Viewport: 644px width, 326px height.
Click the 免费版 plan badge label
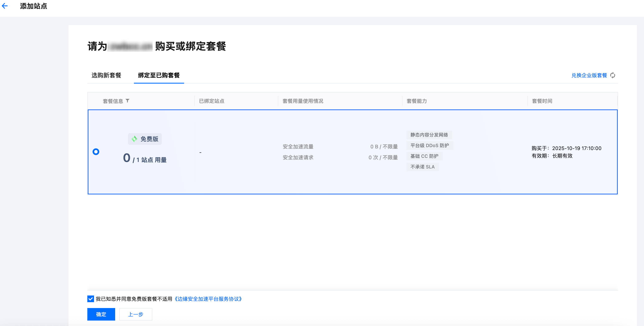(149, 139)
